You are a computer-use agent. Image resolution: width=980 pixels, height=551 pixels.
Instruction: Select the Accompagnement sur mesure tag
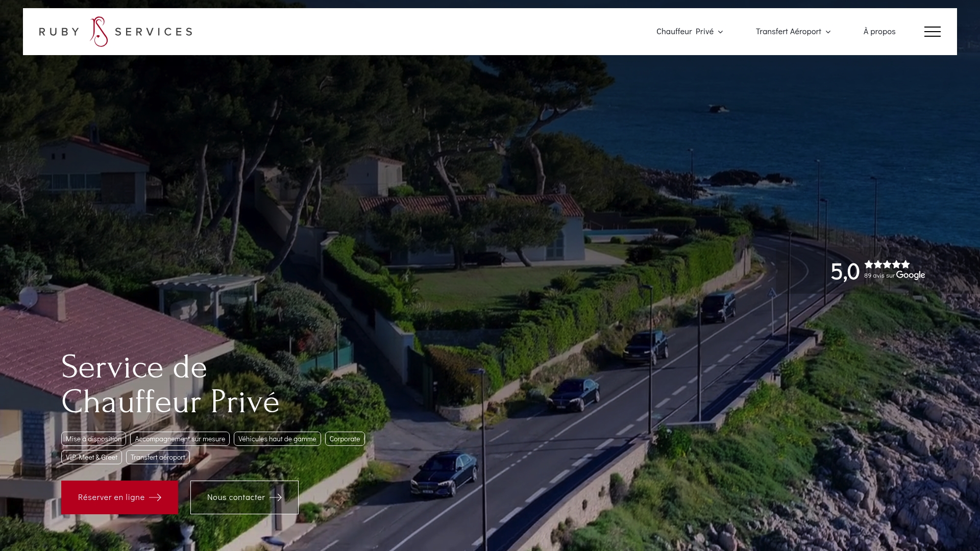pyautogui.click(x=180, y=439)
